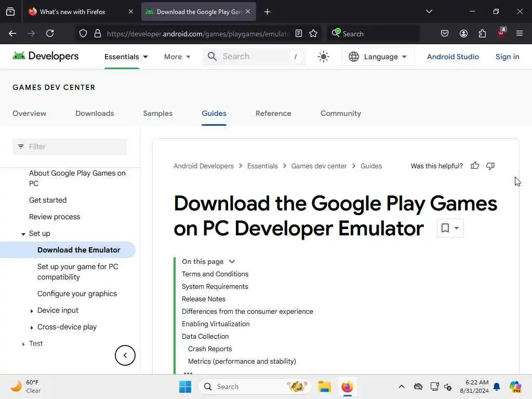Jump to Enabling Virtualization section
Screen dimensions: 532x399
pos(216,324)
